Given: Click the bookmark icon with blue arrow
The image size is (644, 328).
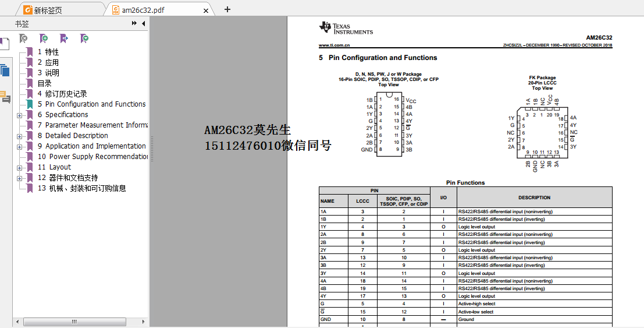Looking at the screenshot, I should (63, 38).
